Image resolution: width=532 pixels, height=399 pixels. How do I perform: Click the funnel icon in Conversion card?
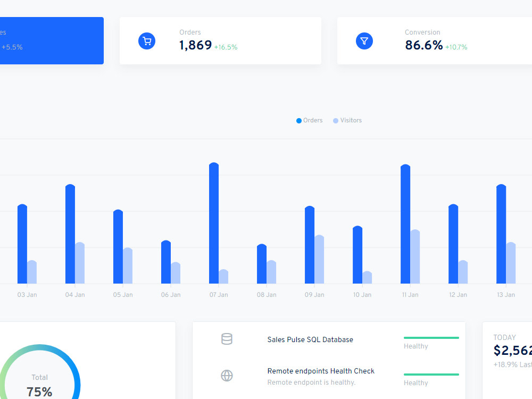tap(364, 41)
